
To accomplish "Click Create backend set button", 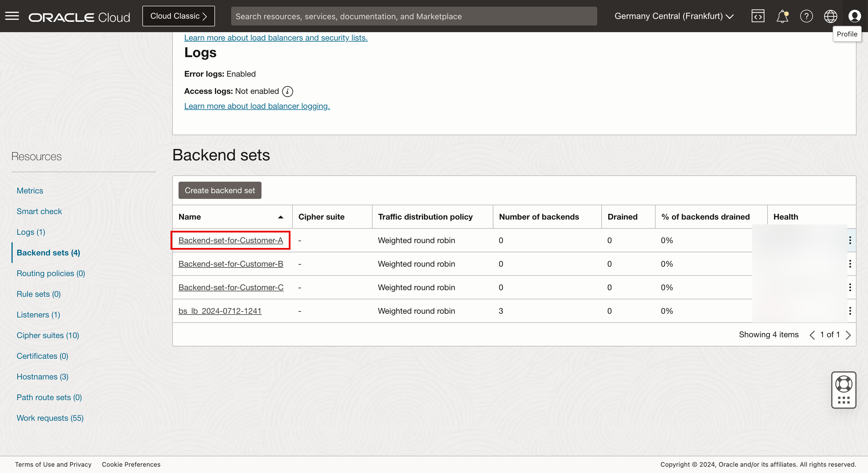I will coord(220,190).
